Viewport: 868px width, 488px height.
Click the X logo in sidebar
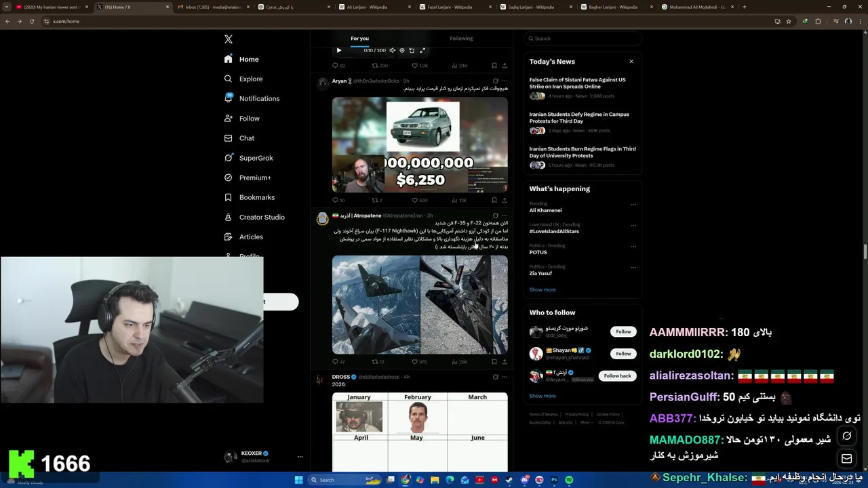tap(229, 39)
